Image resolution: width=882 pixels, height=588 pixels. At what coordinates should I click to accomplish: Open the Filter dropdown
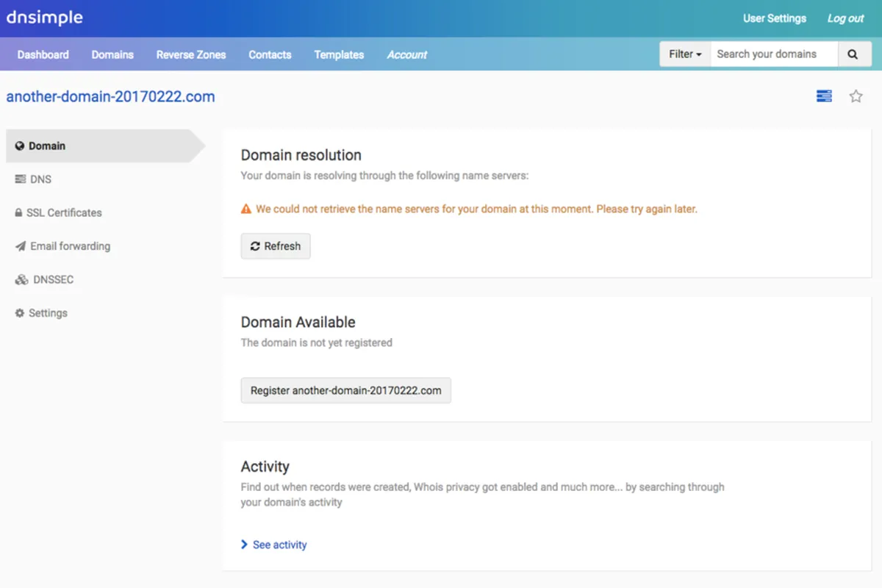685,54
